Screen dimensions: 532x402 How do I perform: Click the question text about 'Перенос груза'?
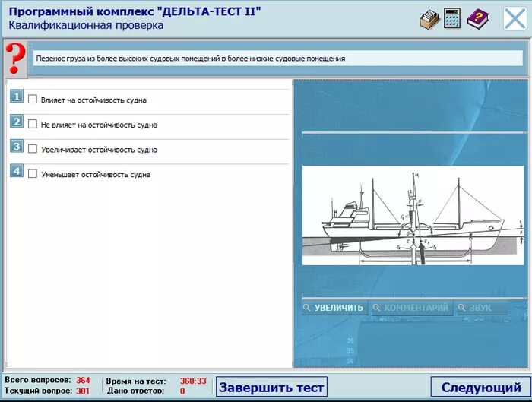click(x=191, y=59)
